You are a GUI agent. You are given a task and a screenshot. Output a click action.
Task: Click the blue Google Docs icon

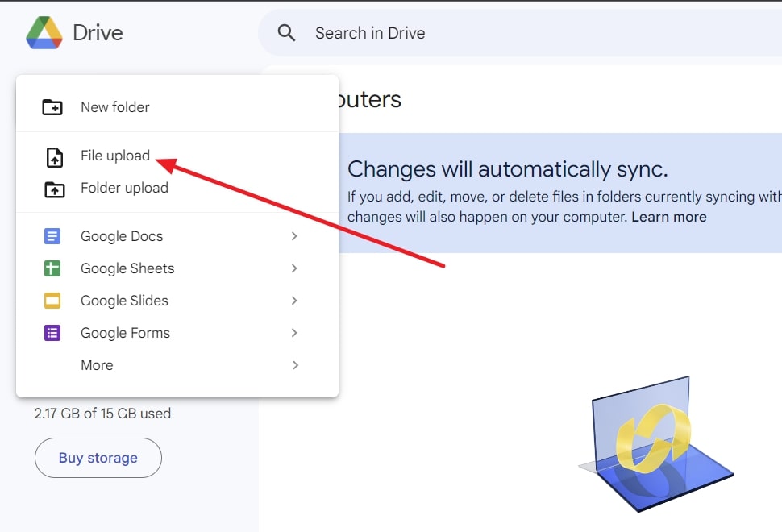click(x=52, y=236)
